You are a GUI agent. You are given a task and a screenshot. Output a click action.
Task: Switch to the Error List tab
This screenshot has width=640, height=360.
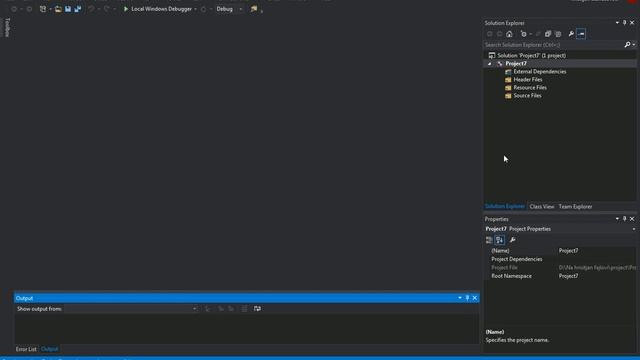(26, 349)
